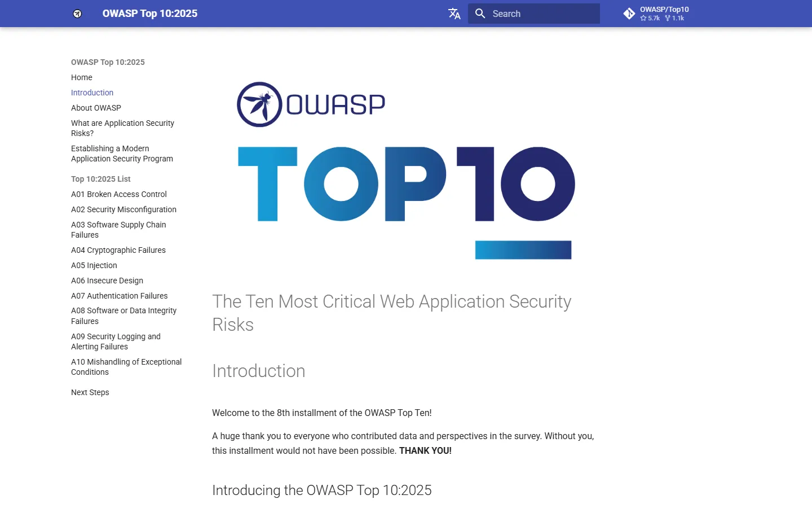
Task: Focus the Search input field
Action: [534, 14]
